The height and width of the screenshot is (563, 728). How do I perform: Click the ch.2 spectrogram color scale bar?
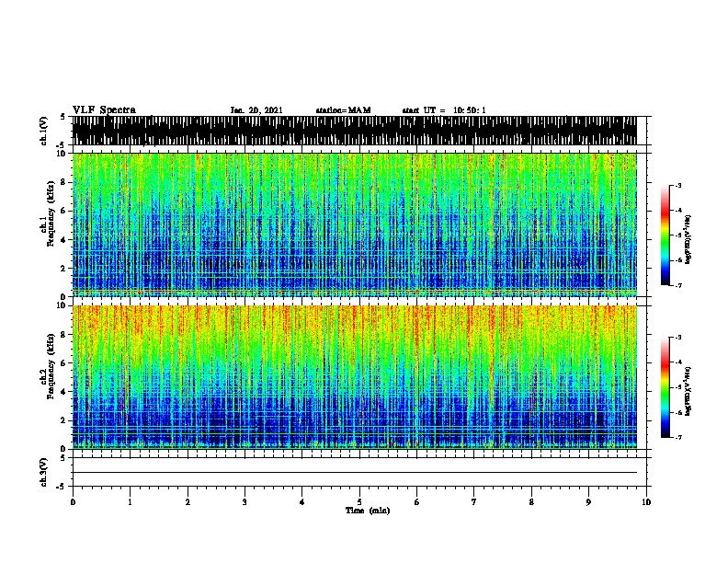point(665,387)
